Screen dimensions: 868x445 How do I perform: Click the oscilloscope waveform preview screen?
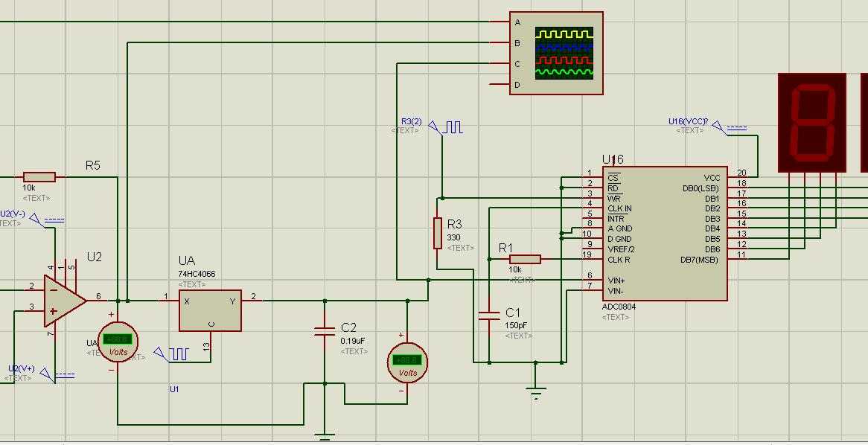pos(564,53)
